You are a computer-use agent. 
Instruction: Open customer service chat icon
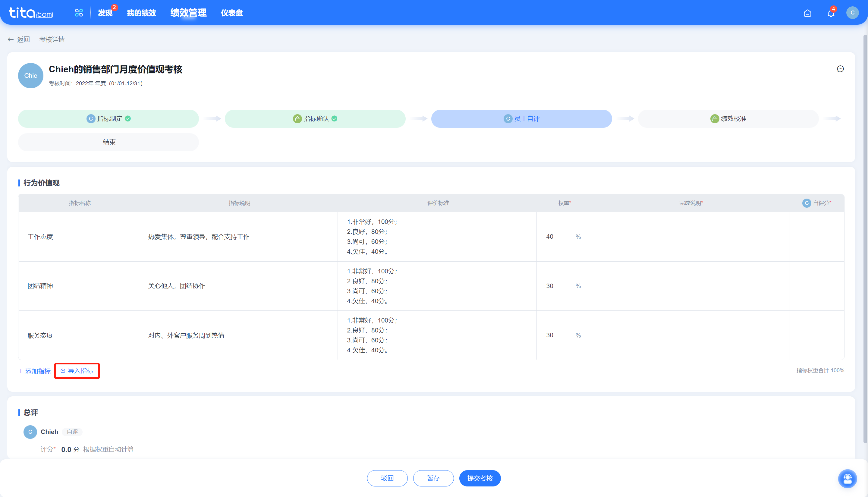tap(847, 479)
